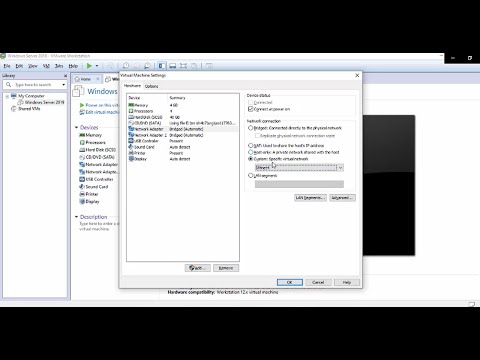
Task: Select the LAN segment radio button
Action: pyautogui.click(x=251, y=175)
